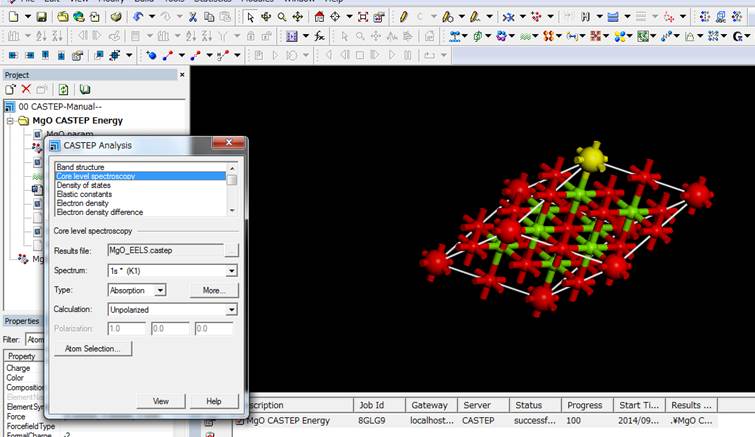
Task: Click the Atom Selection... button
Action: [92, 348]
